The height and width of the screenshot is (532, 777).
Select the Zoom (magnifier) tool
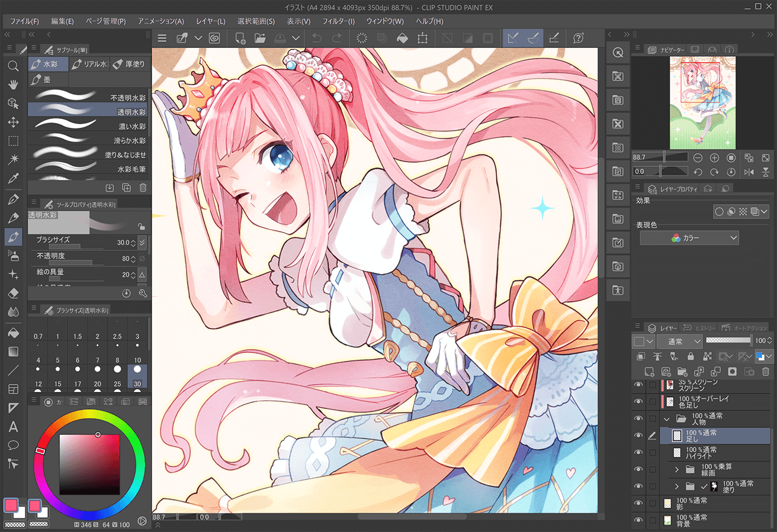point(13,66)
